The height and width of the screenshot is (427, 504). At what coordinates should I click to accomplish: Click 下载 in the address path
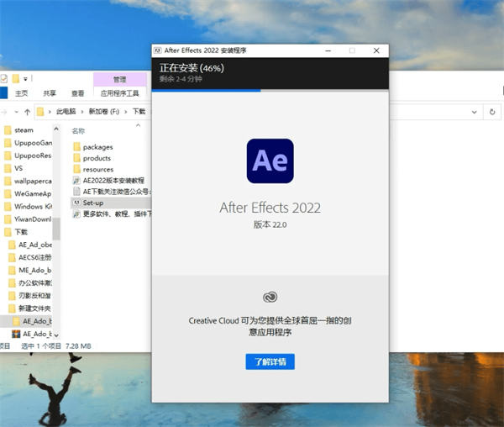pos(139,112)
